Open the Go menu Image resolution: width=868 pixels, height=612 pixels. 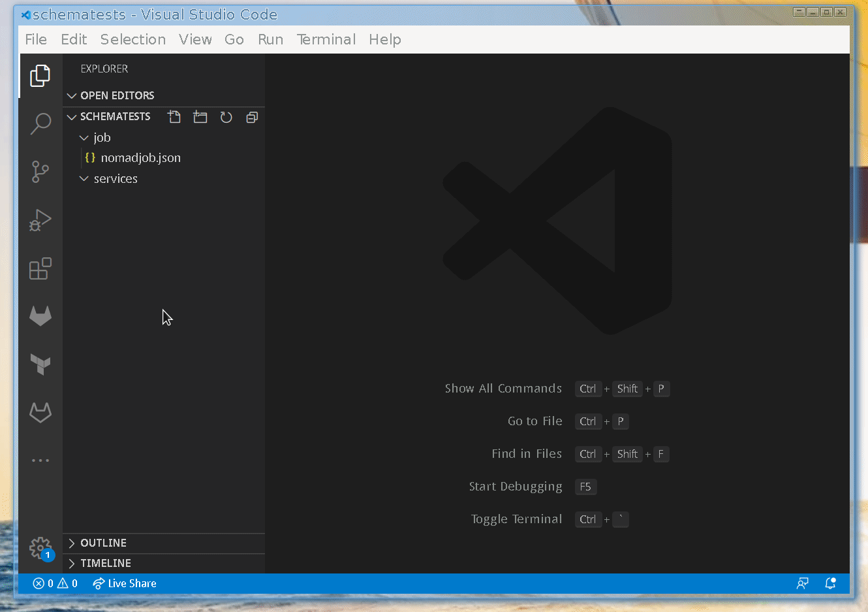point(234,39)
